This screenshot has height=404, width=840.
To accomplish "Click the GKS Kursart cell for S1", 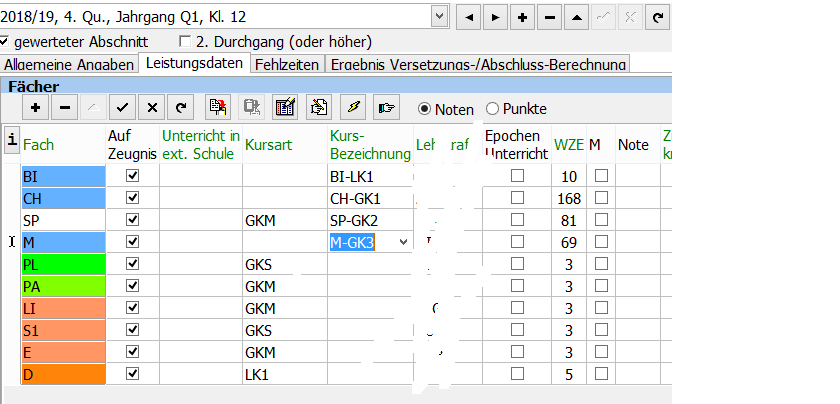I will tap(285, 330).
